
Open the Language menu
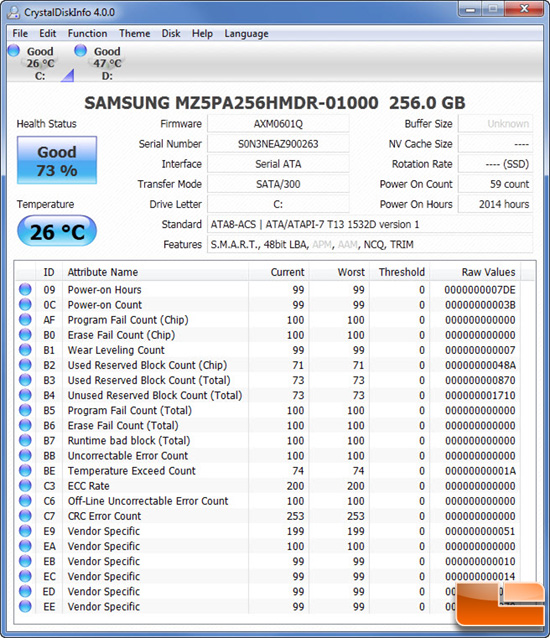246,33
